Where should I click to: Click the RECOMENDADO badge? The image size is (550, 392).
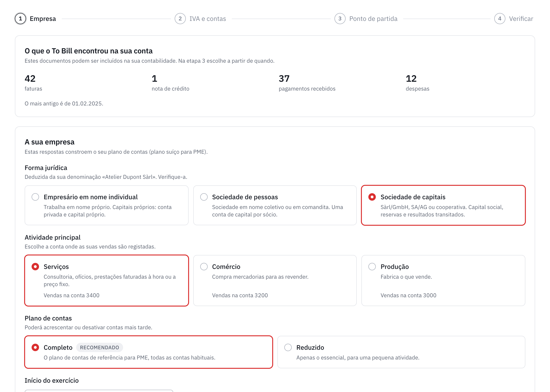(x=99, y=347)
